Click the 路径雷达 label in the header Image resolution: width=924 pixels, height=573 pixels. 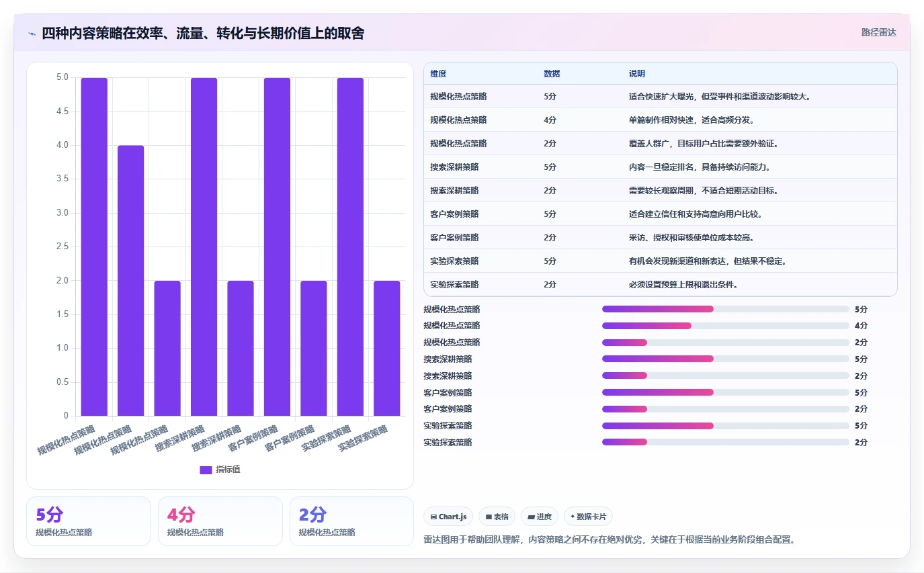878,32
